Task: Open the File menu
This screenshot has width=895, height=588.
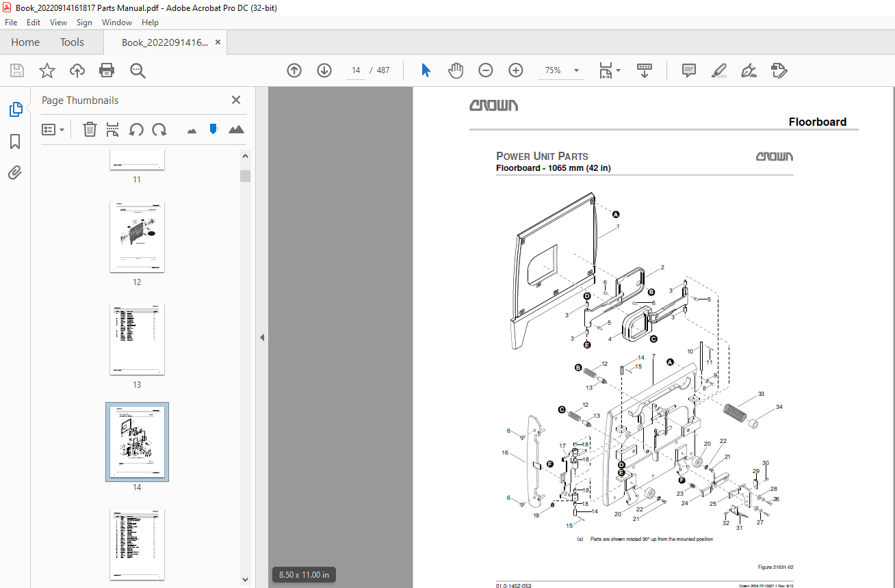Action: (x=11, y=23)
